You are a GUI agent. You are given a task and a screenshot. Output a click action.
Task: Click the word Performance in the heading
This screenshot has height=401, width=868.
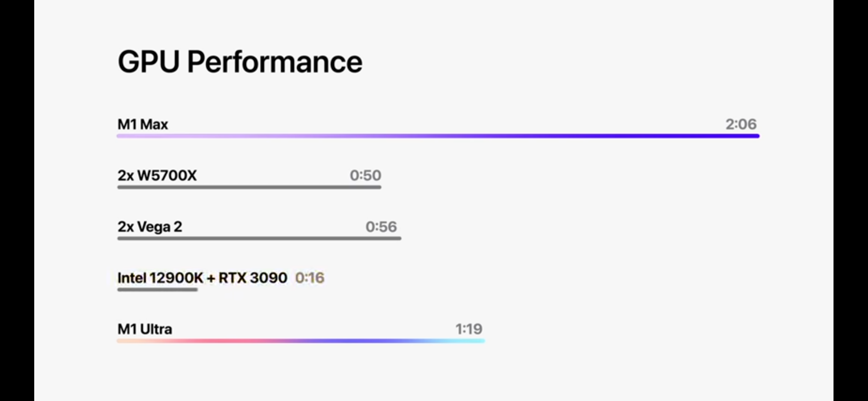275,62
